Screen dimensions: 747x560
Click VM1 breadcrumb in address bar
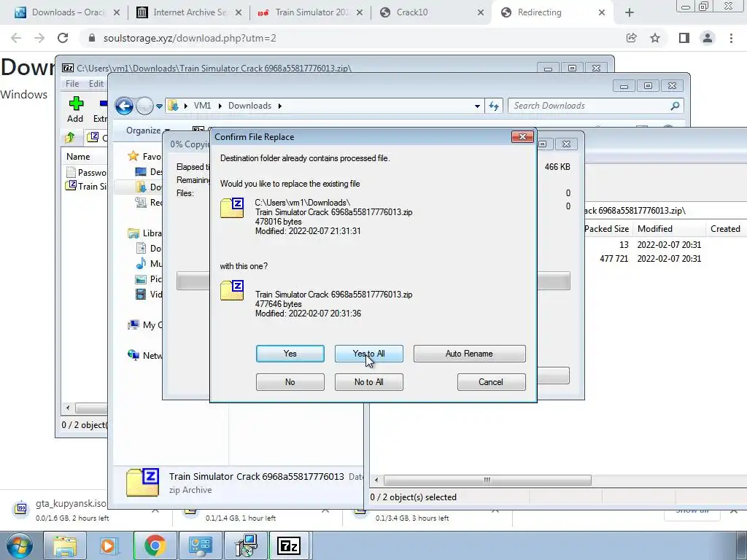202,106
